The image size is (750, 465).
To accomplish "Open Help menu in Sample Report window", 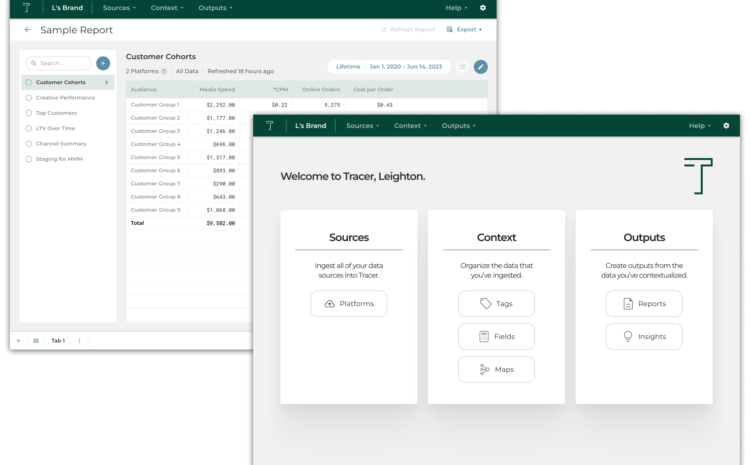I will coord(456,8).
